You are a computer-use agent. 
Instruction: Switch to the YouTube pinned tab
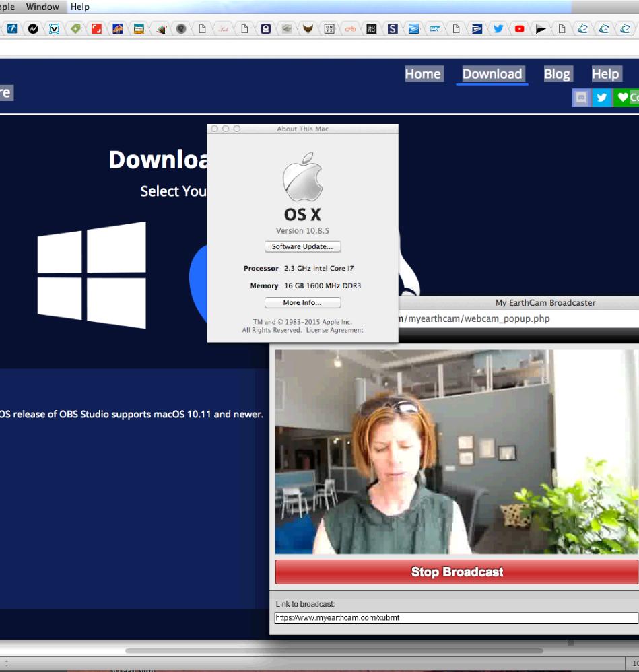(519, 29)
